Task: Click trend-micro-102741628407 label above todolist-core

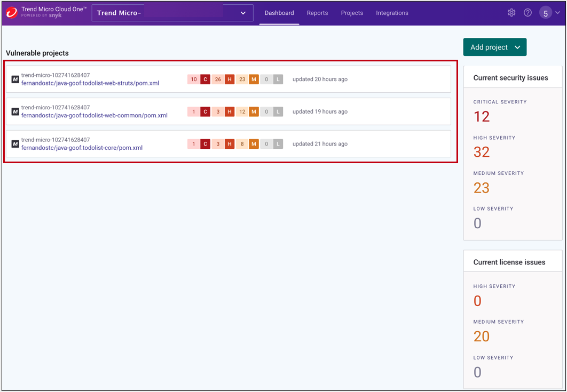Action: [x=56, y=139]
